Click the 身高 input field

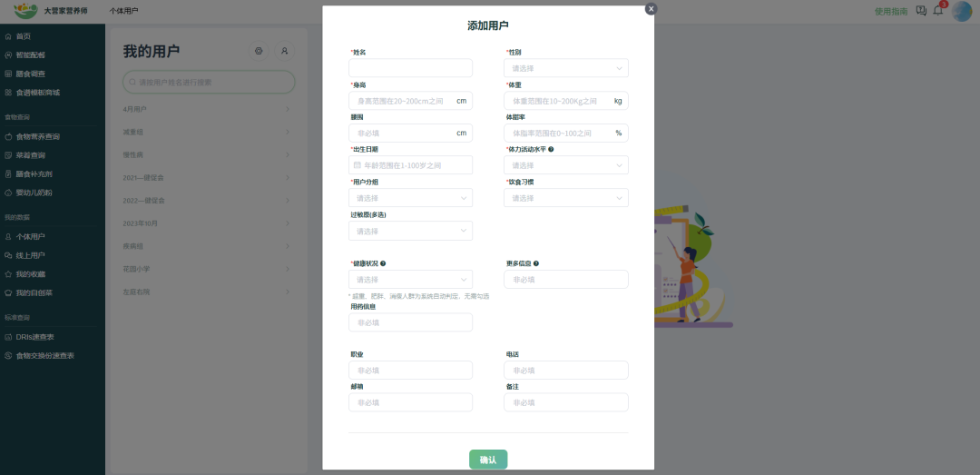(411, 101)
